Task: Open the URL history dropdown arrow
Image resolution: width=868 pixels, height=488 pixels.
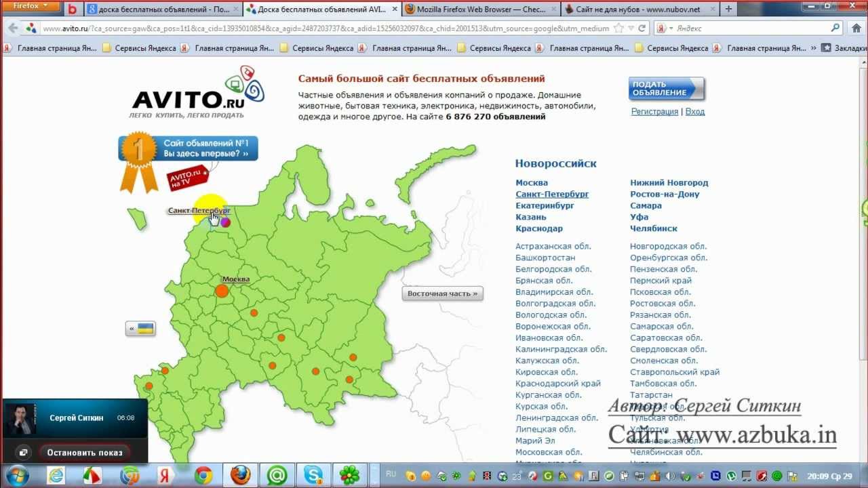Action: point(631,28)
